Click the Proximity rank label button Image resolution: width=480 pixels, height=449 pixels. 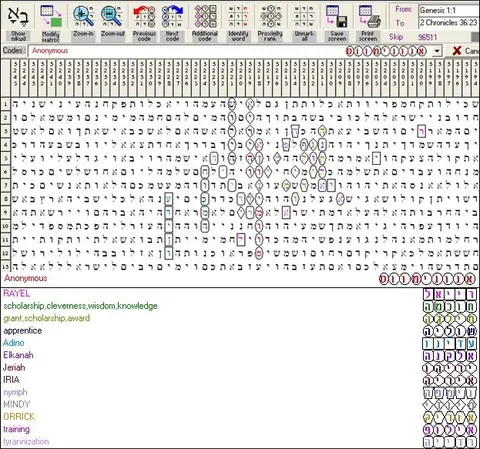pyautogui.click(x=270, y=36)
